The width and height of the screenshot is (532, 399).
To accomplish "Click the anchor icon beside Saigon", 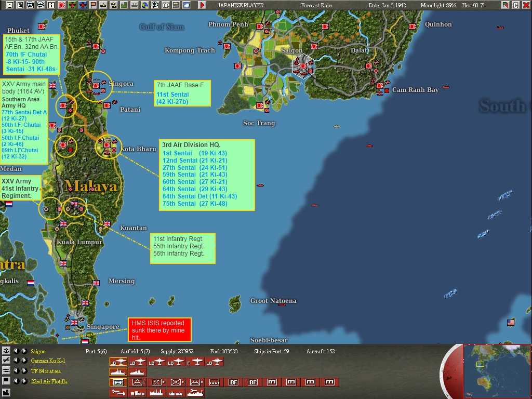I will (x=6, y=351).
